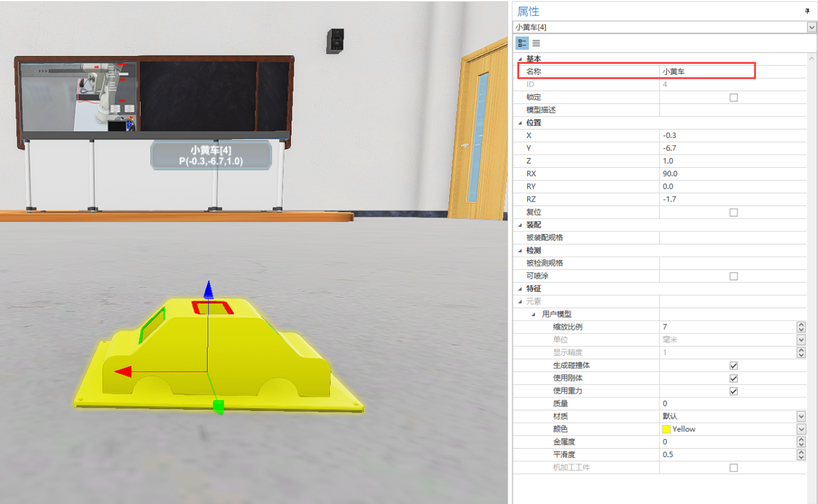The image size is (818, 504).
Task: Click the wall speaker in scene
Action: coord(336,40)
